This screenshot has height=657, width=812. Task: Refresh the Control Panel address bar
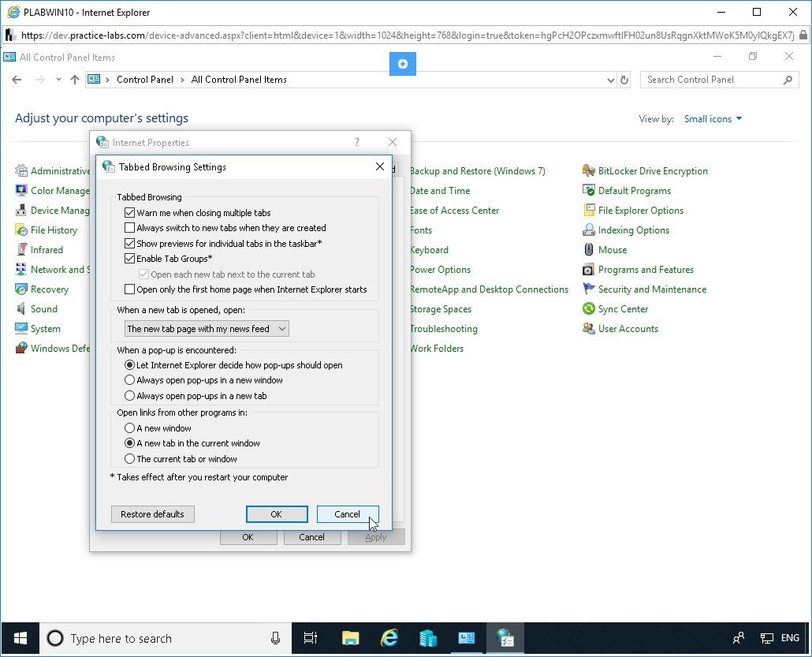point(624,80)
